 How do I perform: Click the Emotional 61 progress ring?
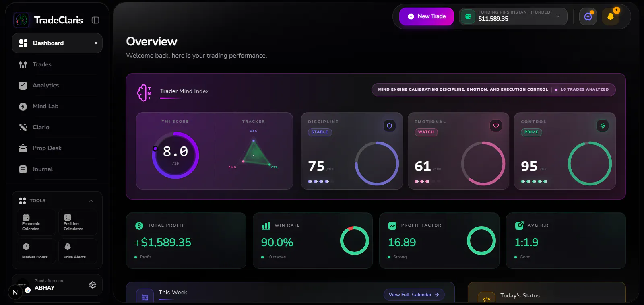(483, 163)
